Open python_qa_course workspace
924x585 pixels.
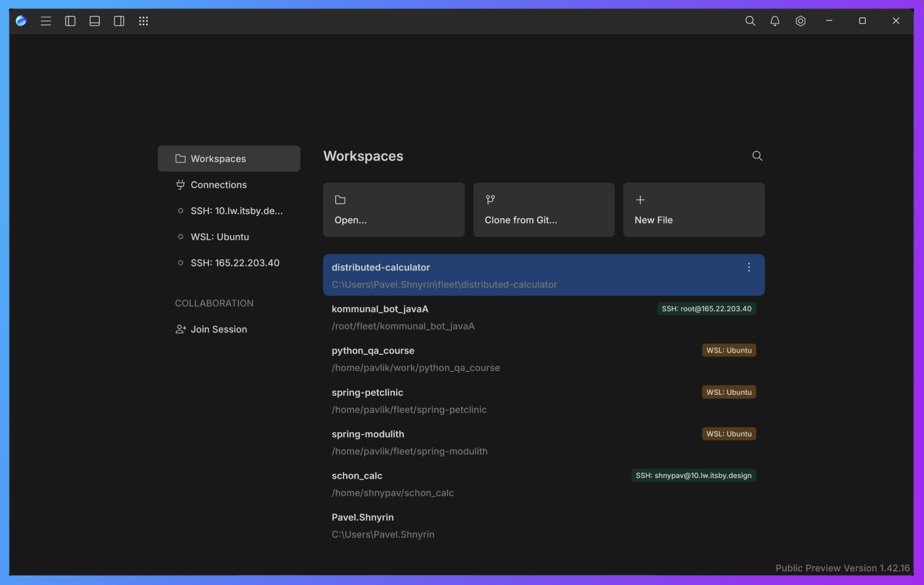(x=544, y=359)
